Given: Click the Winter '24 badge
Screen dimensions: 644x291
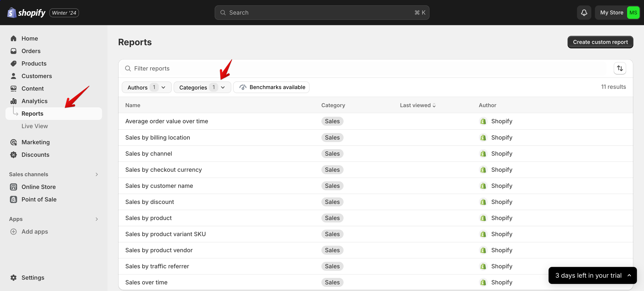Looking at the screenshot, I should tap(64, 13).
